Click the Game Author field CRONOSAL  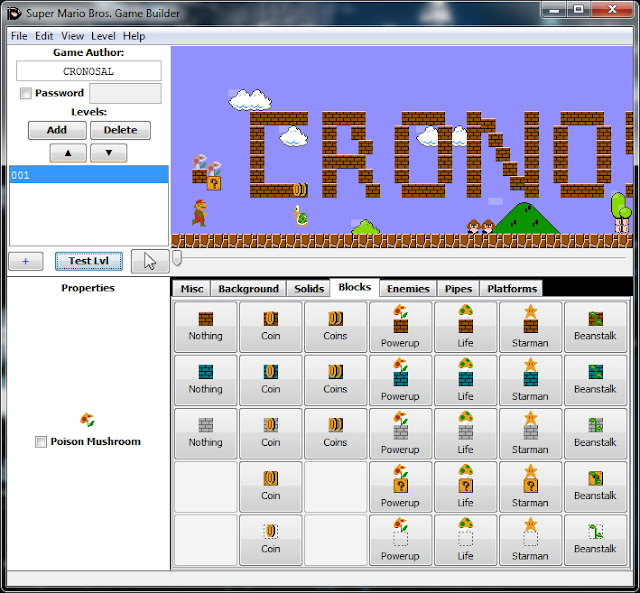tap(89, 71)
